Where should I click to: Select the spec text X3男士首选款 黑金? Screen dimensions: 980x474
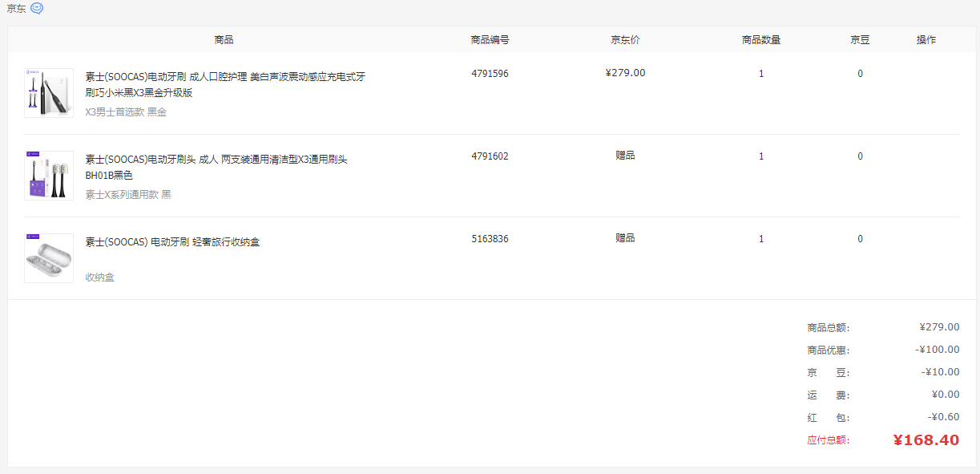[x=126, y=112]
